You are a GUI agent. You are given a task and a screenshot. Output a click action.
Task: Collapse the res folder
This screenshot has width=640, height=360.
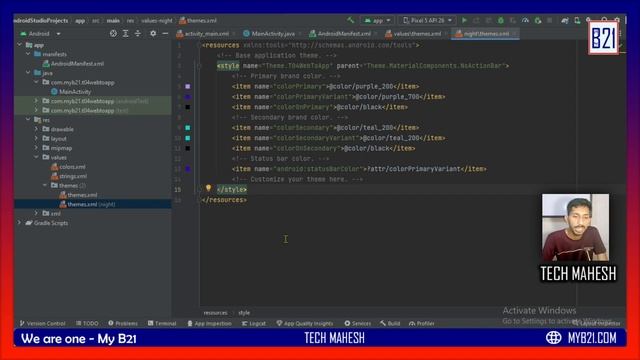[x=28, y=120]
